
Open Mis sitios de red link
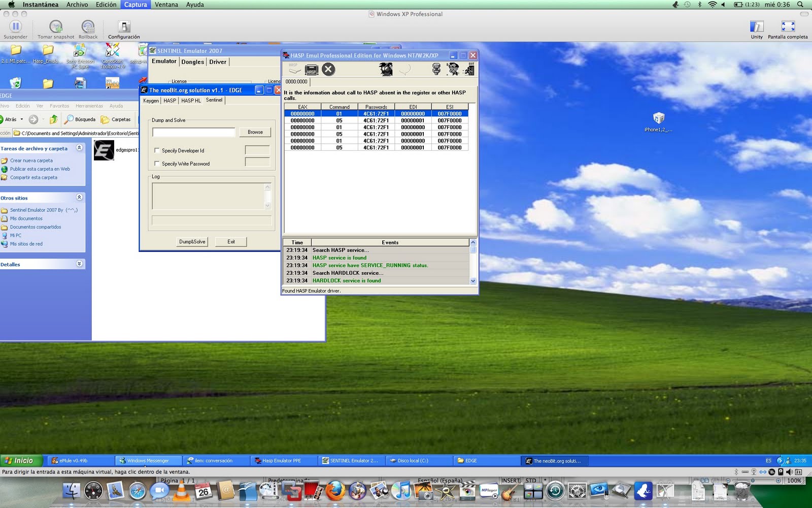26,244
